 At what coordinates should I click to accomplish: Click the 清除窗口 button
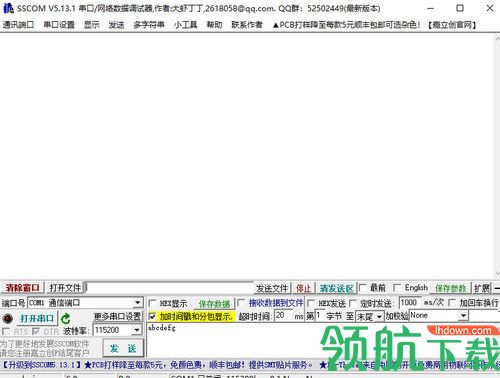tap(22, 288)
